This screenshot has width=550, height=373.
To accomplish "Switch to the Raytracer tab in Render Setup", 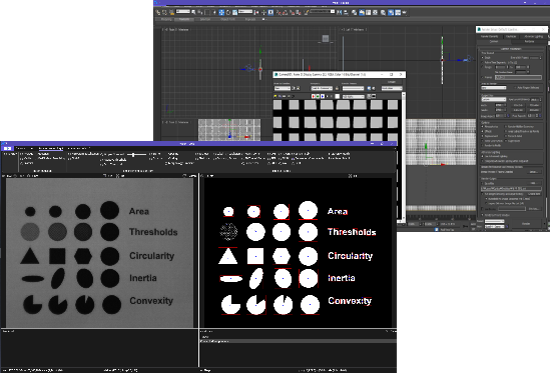I will [511, 36].
